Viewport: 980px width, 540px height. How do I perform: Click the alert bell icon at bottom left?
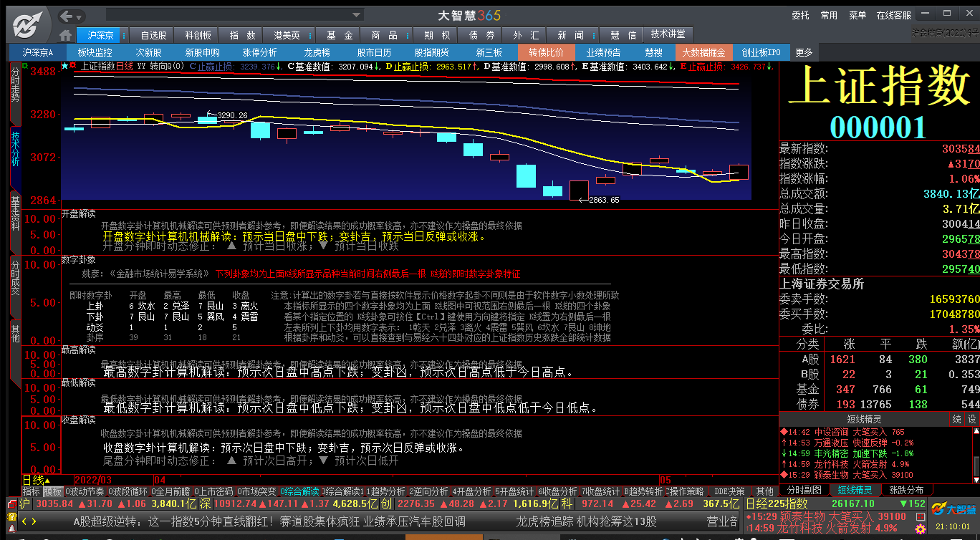point(11,528)
